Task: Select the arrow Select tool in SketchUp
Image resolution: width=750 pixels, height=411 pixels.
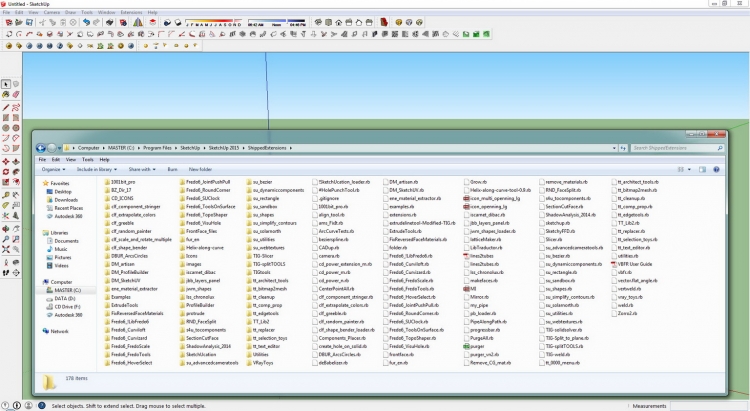Action: 6,84
